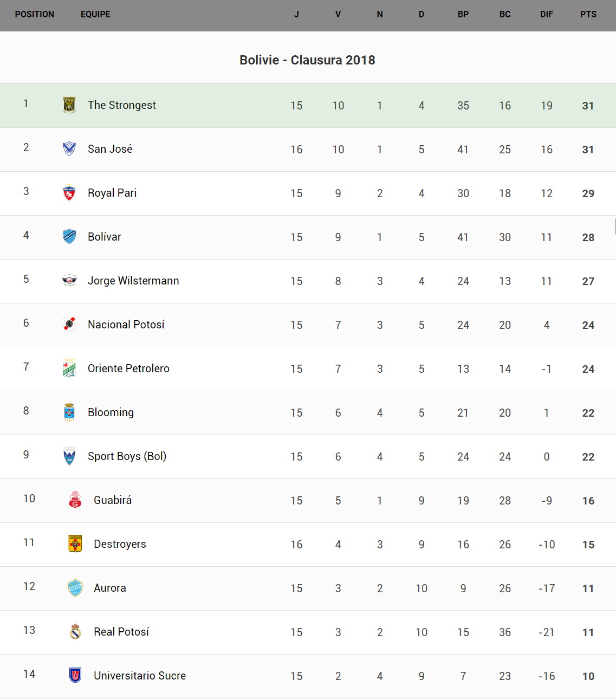Click the Nacional Potosí team crest

[x=69, y=324]
